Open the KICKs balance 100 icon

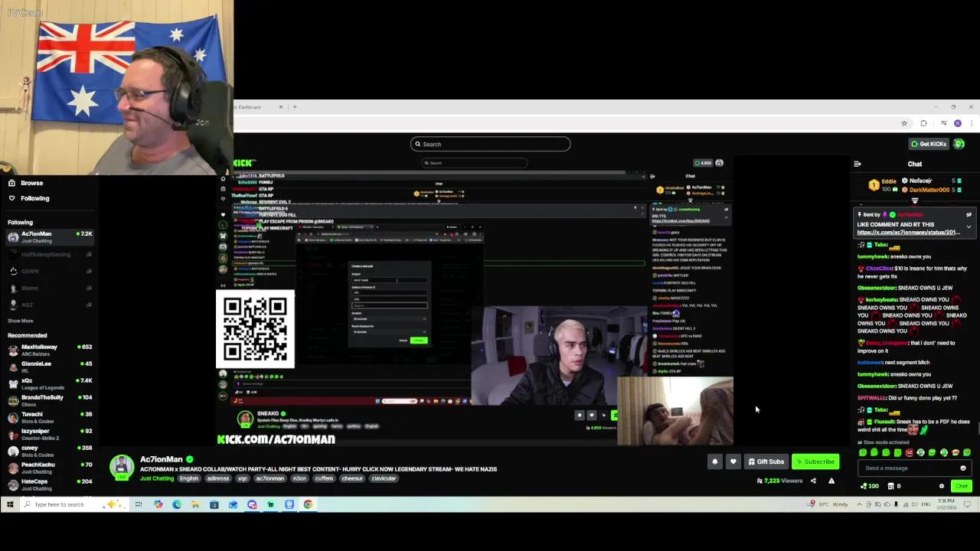pos(870,486)
